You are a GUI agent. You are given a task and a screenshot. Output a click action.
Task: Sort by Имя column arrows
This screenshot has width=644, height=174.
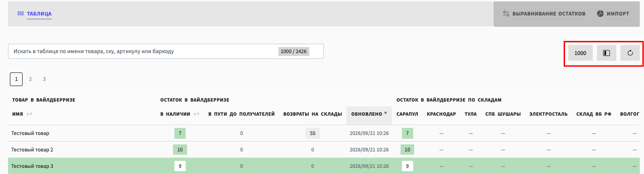[x=29, y=114]
